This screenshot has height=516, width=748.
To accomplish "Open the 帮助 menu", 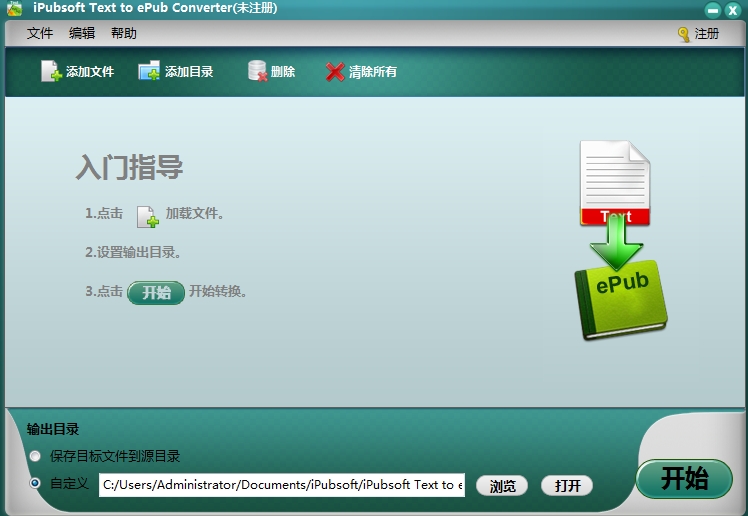I will click(124, 33).
